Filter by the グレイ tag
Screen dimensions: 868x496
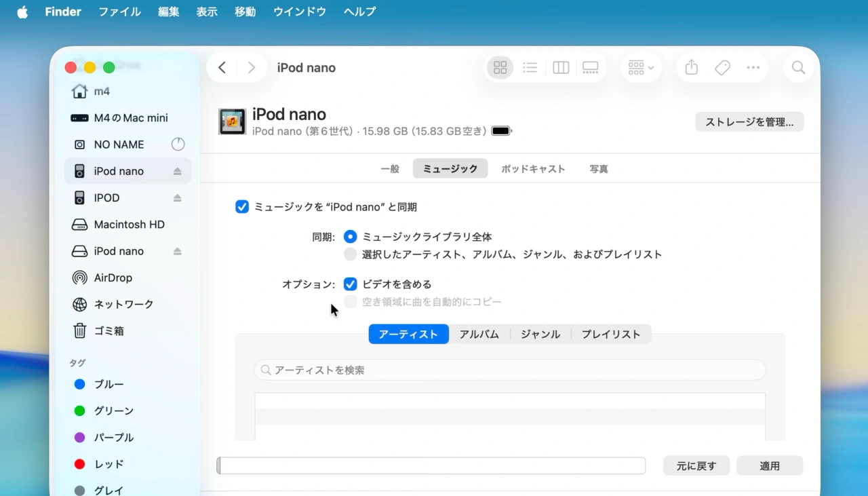(x=127, y=490)
